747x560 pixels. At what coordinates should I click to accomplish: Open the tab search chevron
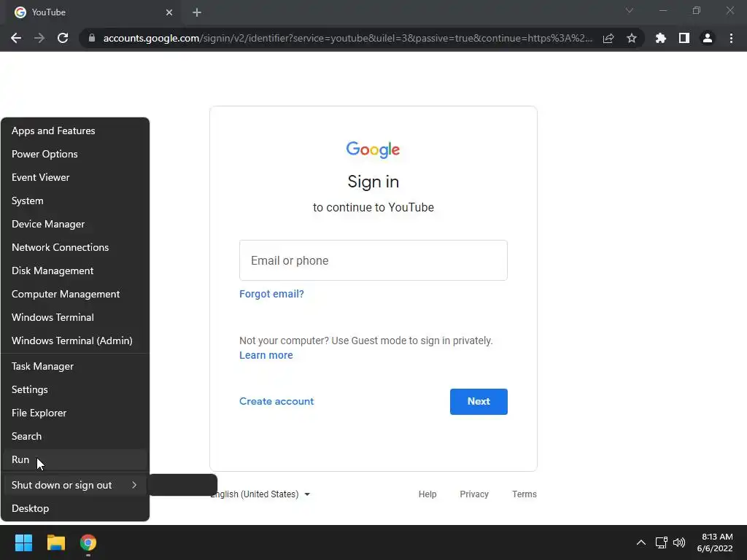tap(630, 10)
